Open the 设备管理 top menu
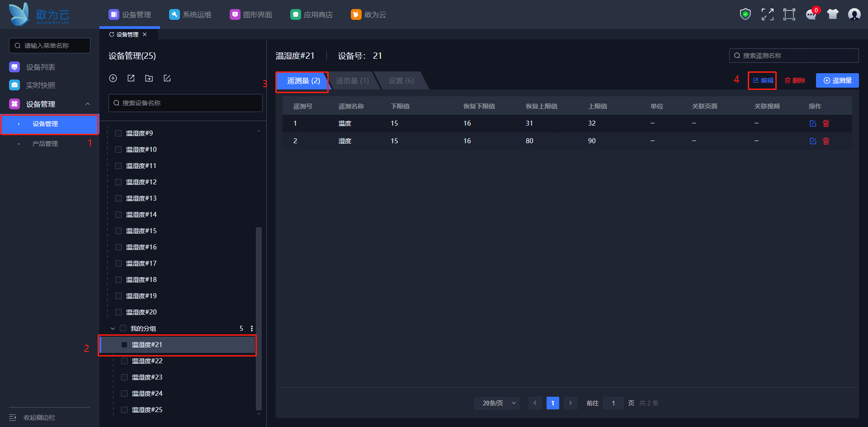The width and height of the screenshot is (868, 427). pyautogui.click(x=130, y=14)
